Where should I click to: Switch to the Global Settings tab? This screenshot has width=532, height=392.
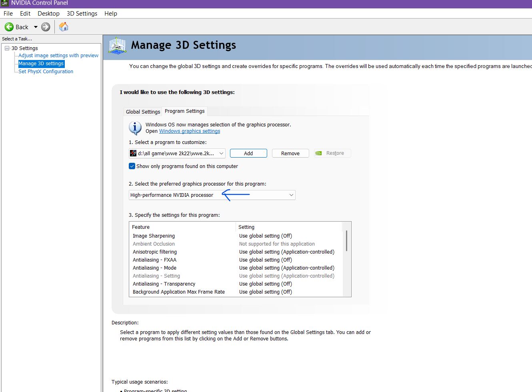pos(143,112)
